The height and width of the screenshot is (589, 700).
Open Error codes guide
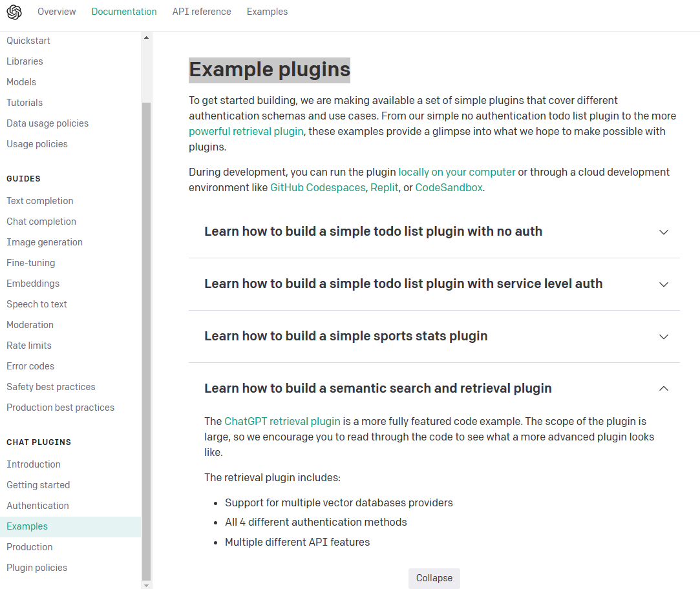tap(30, 366)
